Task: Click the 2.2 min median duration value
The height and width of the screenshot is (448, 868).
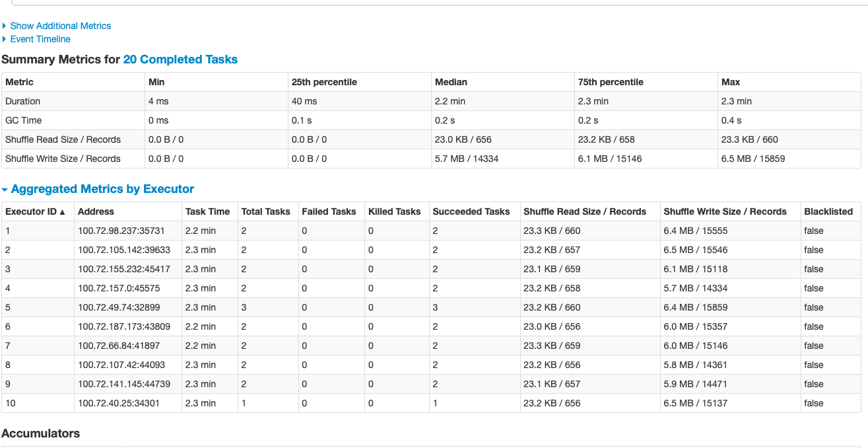Action: click(450, 101)
